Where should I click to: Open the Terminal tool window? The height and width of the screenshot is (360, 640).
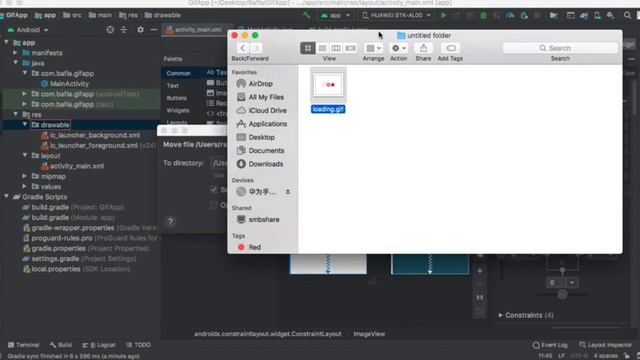pos(24,345)
